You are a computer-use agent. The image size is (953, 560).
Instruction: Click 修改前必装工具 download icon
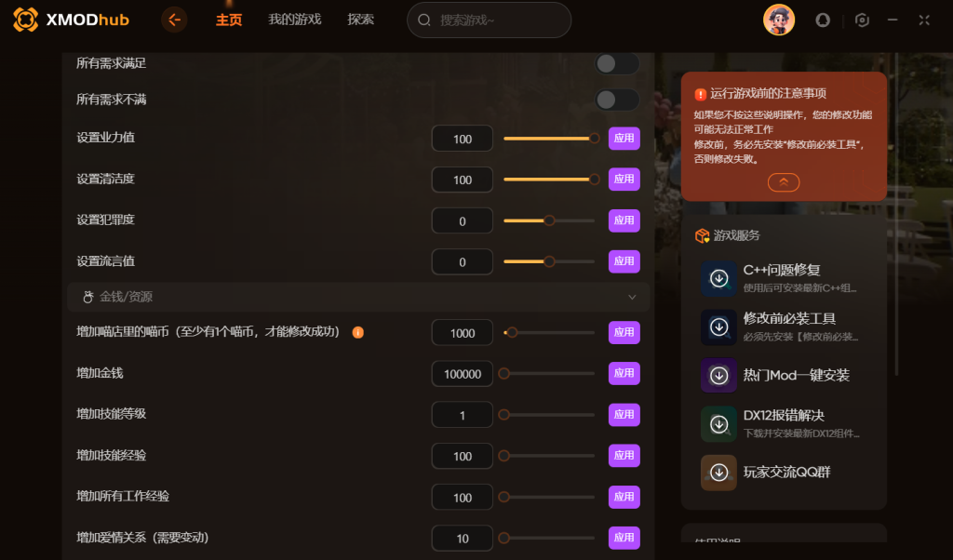[719, 327]
